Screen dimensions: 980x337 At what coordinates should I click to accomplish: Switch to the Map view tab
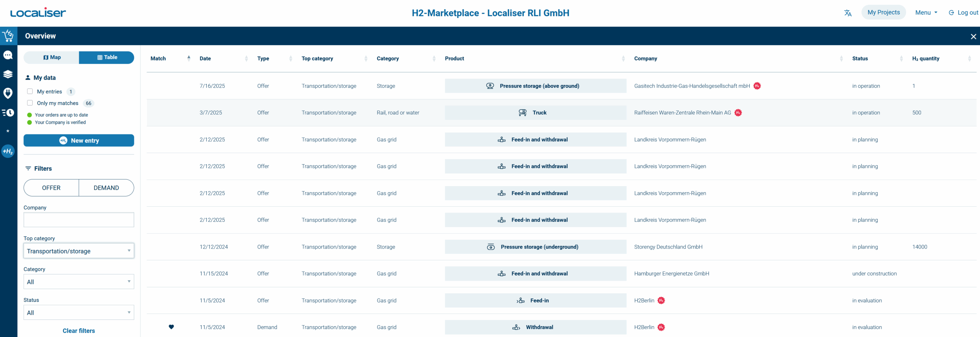(52, 57)
